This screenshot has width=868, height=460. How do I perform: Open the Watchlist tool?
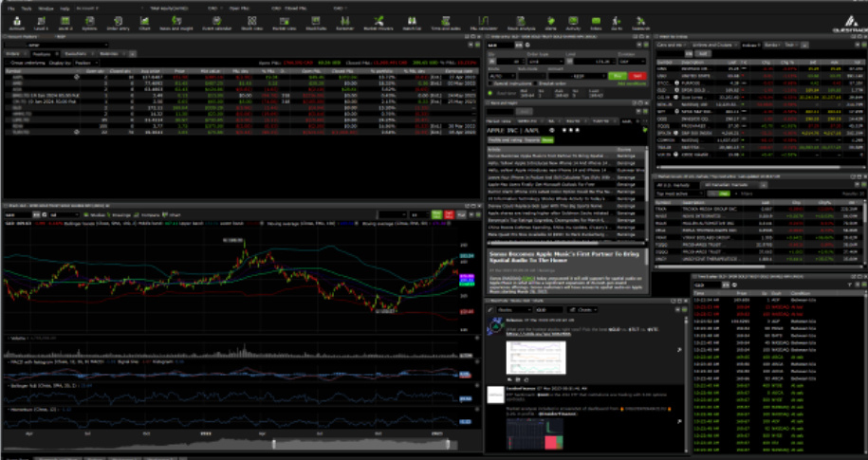(x=412, y=24)
